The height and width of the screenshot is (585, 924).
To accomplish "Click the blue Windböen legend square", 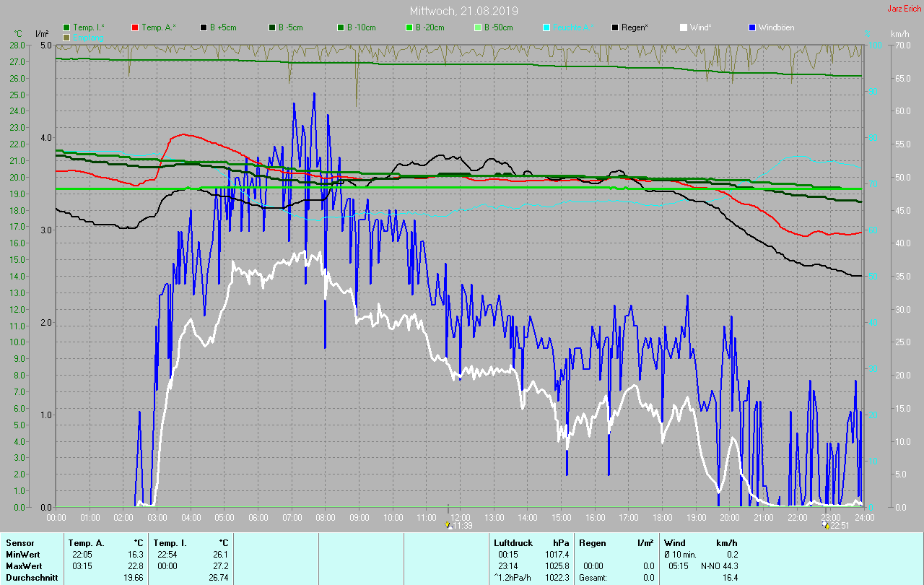I will tap(752, 27).
